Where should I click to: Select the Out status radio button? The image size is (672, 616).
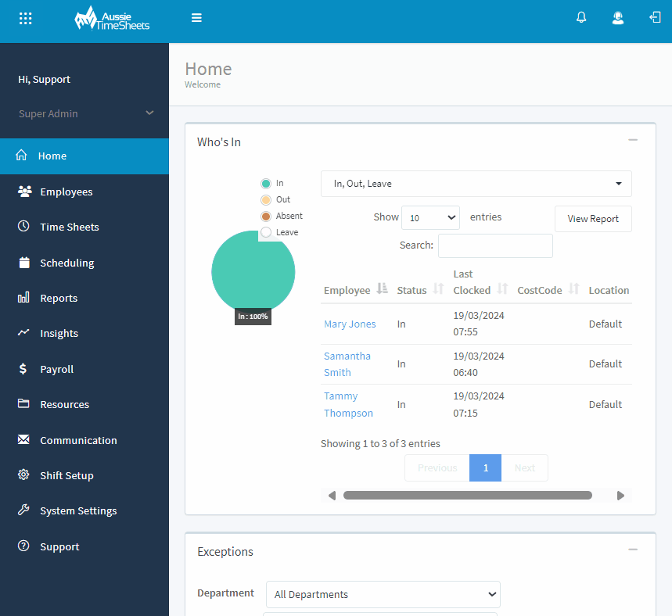[268, 199]
